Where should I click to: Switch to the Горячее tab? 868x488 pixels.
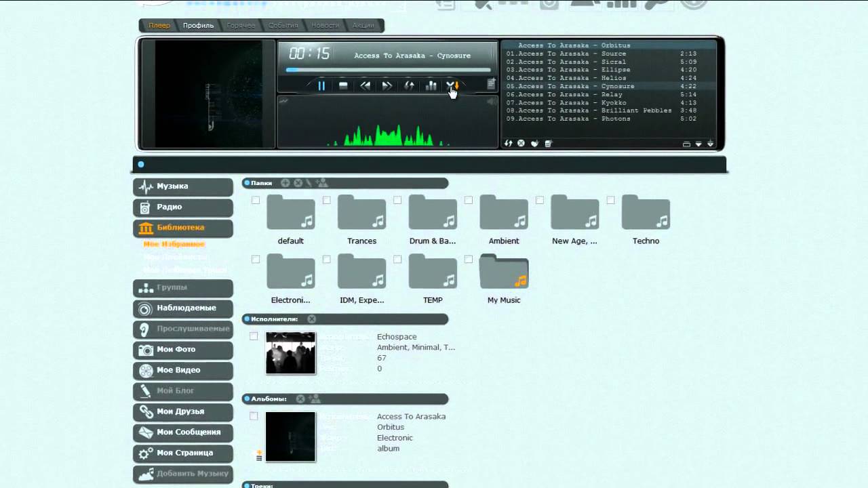pyautogui.click(x=241, y=26)
